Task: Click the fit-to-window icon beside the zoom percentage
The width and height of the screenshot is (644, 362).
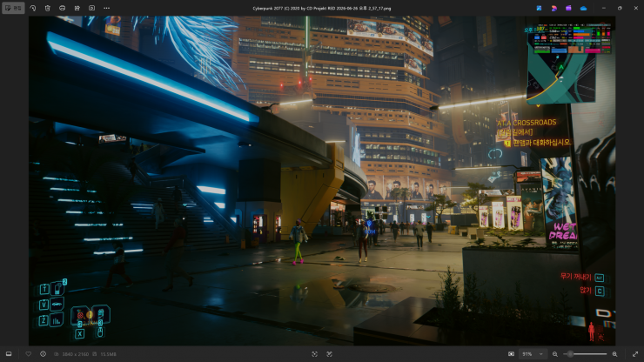Action: point(511,354)
